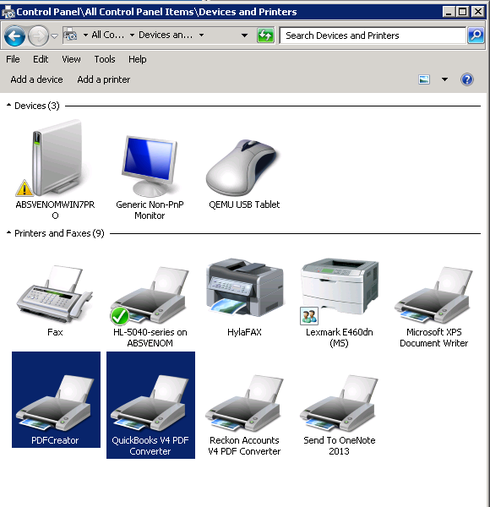Click the Send To OneNote 2013 label

pyautogui.click(x=339, y=446)
